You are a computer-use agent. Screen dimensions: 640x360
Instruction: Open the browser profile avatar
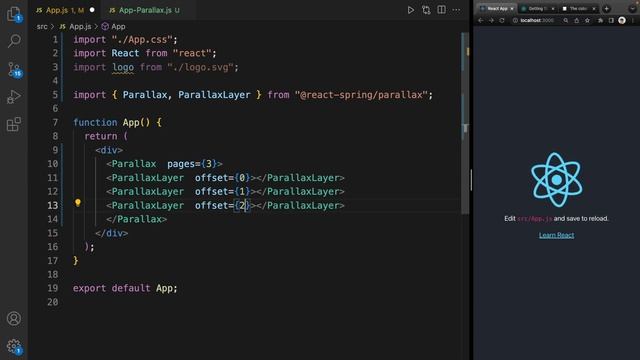(622, 20)
